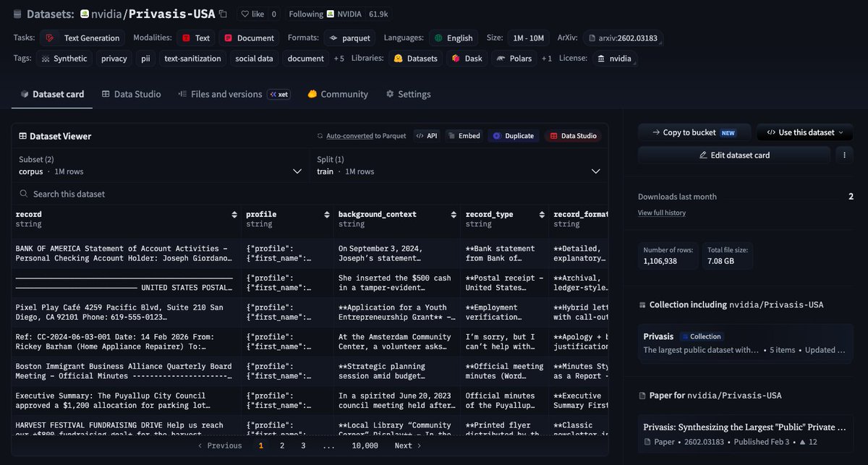
Task: Select the 'At the Amsterdam Community' background cell
Action: 397,342
